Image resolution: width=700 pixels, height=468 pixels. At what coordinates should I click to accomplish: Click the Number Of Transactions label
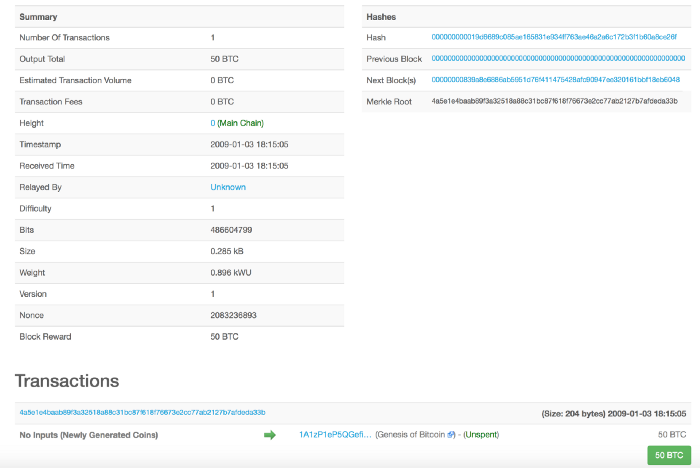[x=64, y=38]
